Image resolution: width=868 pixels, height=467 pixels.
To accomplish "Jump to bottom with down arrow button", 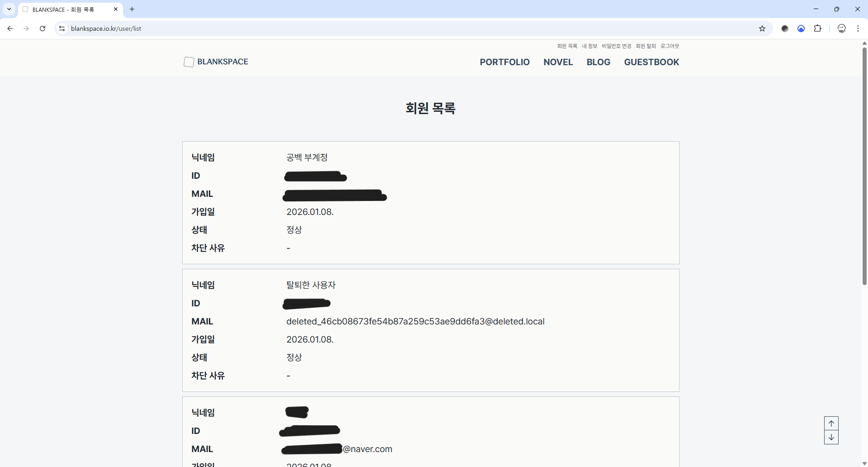I will tap(831, 438).
